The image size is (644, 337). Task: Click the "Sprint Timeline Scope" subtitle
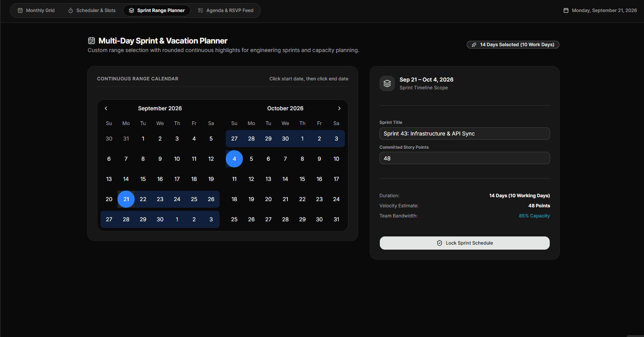click(x=424, y=88)
